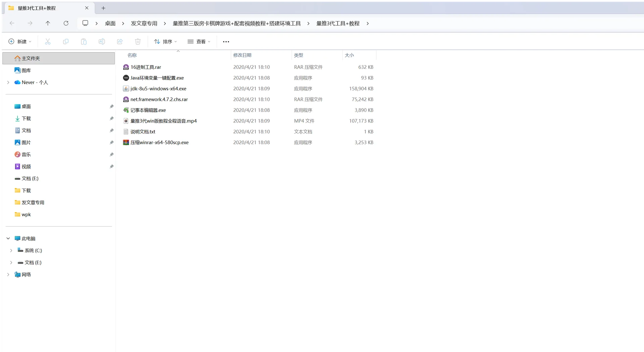Screen dimensions: 644x352
Task: Select the 量推3代win版教程全程语音.mp4 icon
Action: coord(126,121)
